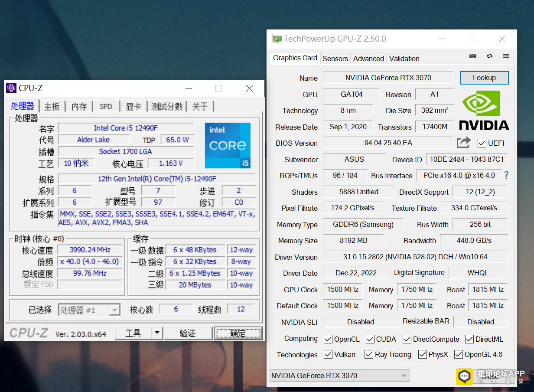This screenshot has width=534, height=392.
Task: Switch to the Advanced tab
Action: point(368,59)
